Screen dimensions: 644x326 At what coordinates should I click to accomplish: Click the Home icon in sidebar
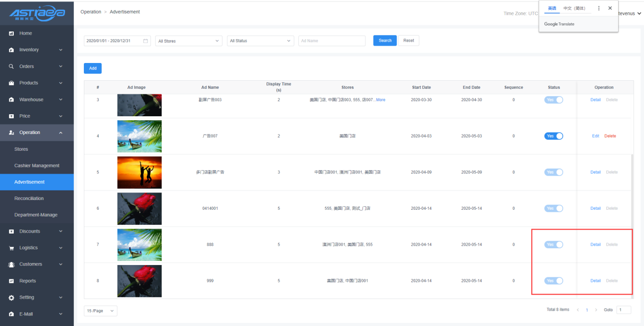[11, 34]
